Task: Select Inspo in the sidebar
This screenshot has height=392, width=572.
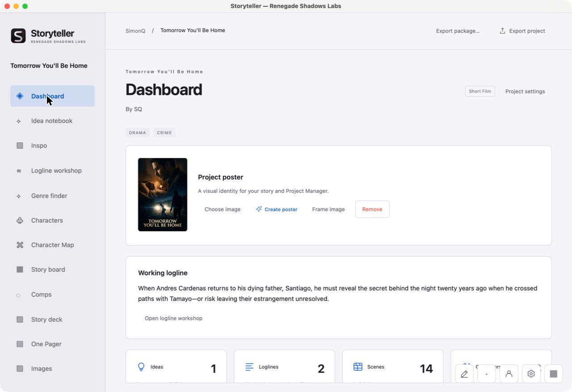Action: pyautogui.click(x=52, y=146)
